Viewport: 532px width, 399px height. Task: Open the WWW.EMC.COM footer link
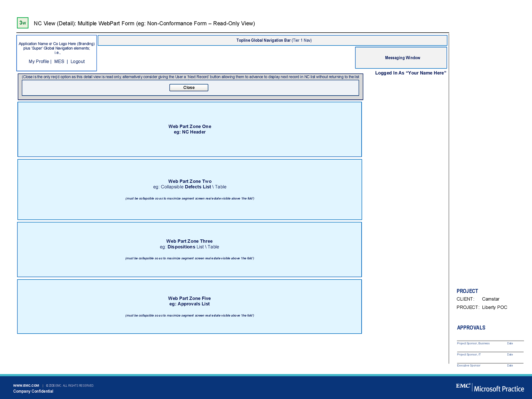26,385
